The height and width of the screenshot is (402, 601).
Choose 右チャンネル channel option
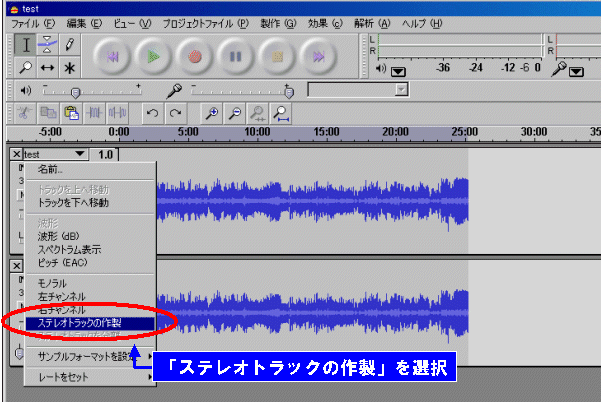click(90, 310)
